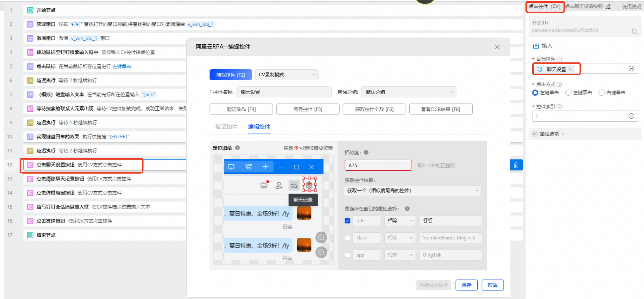Switch to the 编辑控件 tab
The height and width of the screenshot is (299, 644).
(259, 127)
